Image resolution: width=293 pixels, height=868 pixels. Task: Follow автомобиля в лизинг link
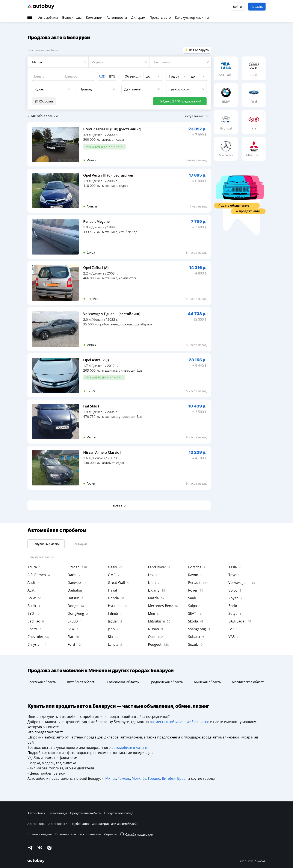click(129, 747)
